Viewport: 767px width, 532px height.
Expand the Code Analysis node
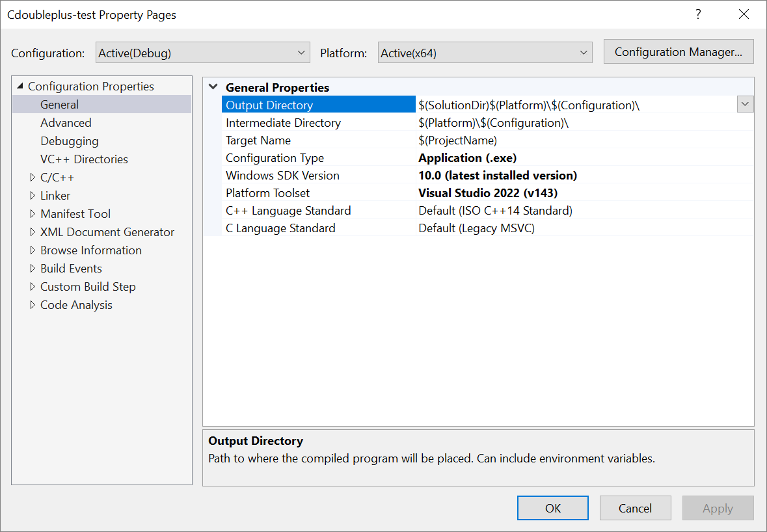pyautogui.click(x=33, y=304)
